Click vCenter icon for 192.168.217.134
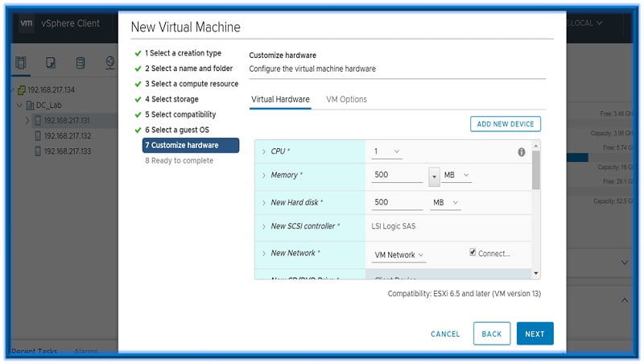This screenshot has width=644, height=364. pyautogui.click(x=22, y=90)
